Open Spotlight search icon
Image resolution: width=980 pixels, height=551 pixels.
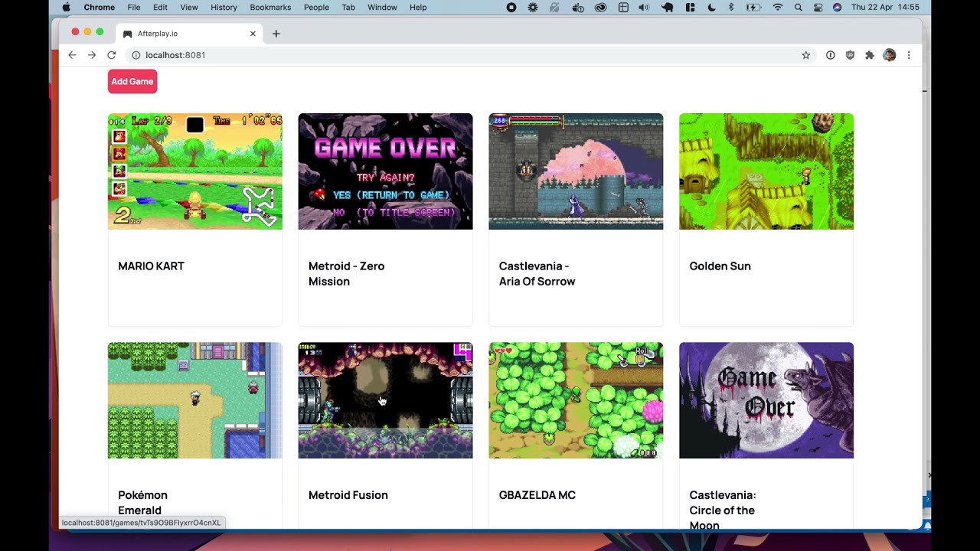(x=799, y=7)
